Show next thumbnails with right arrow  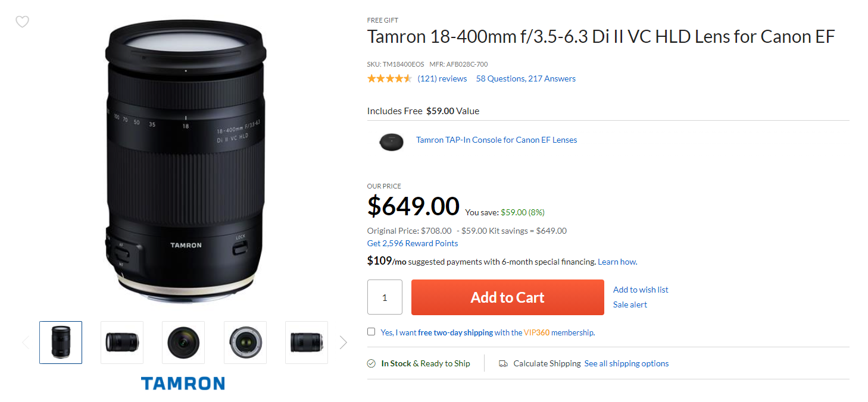(343, 342)
